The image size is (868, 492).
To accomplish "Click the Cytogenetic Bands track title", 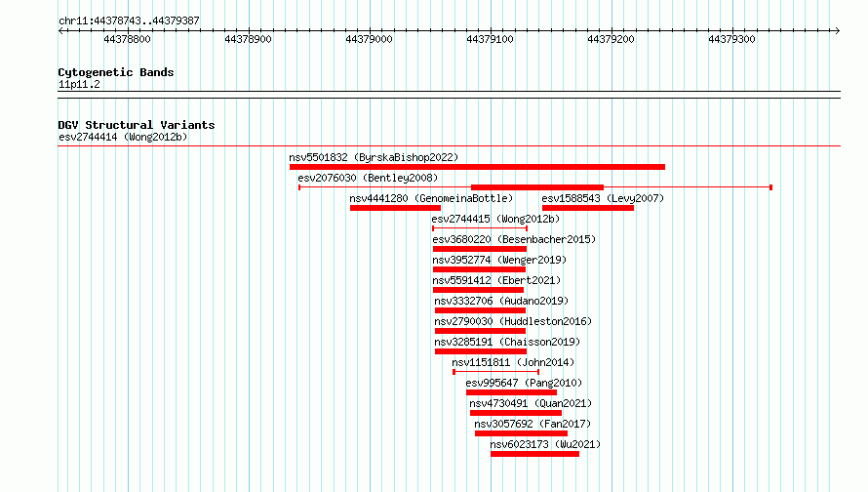I will coord(116,72).
